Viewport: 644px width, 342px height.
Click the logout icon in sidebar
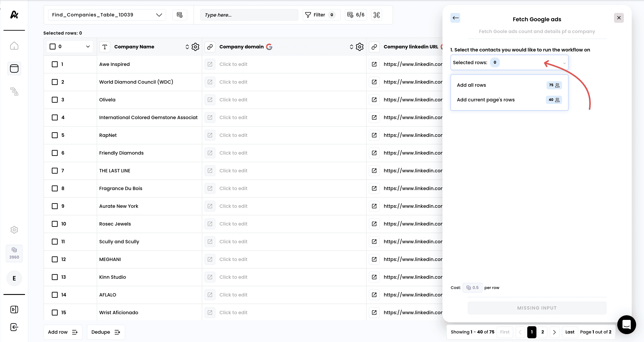click(14, 327)
